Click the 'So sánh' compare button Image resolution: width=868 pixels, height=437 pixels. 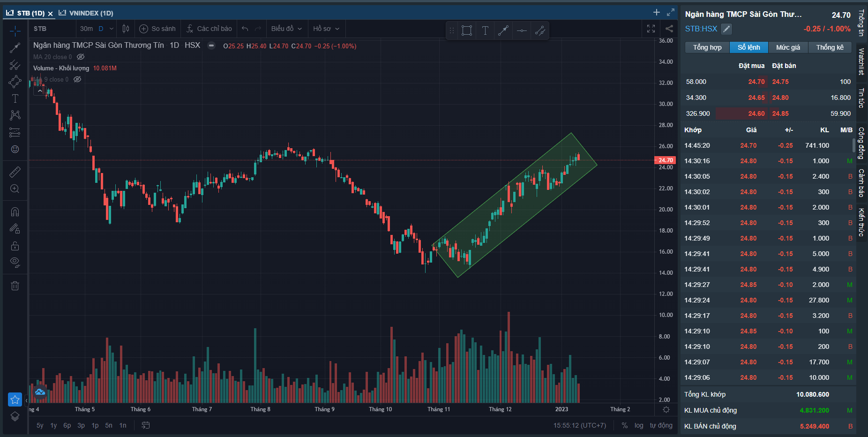tap(157, 29)
